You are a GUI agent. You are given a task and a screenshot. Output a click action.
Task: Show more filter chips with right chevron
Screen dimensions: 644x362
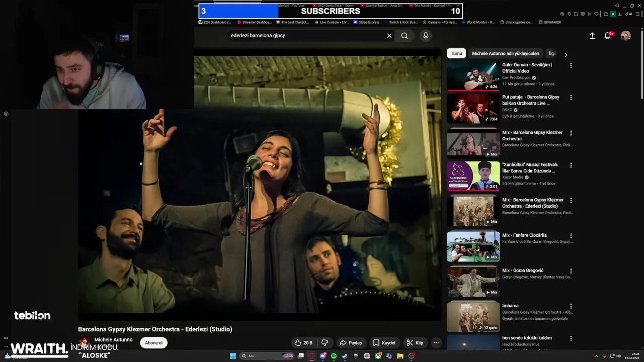(566, 55)
